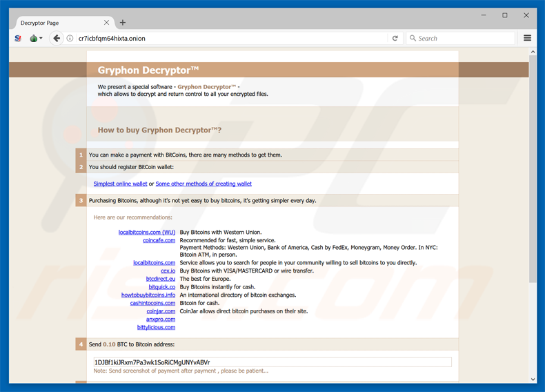Show site information via the info icon
This screenshot has height=392, width=545.
70,38
